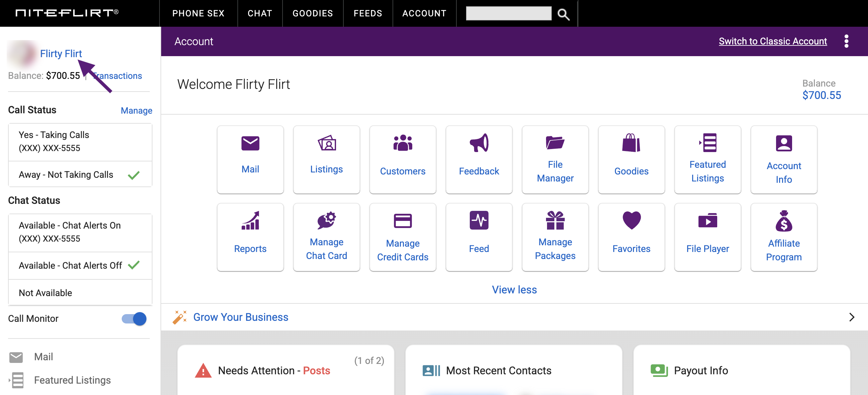Screen dimensions: 868x395
Task: Open the FEEDS menu
Action: tap(368, 13)
